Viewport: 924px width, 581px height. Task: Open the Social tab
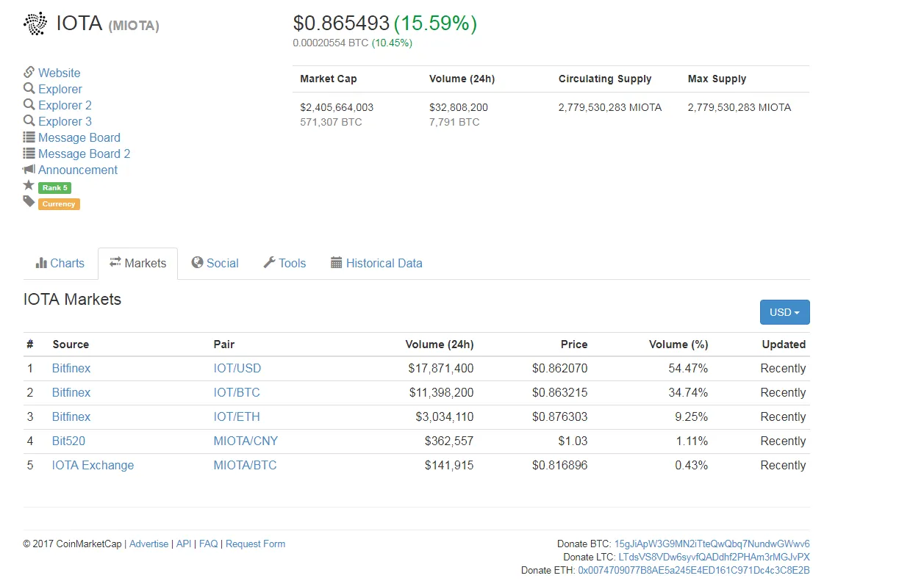click(x=215, y=263)
